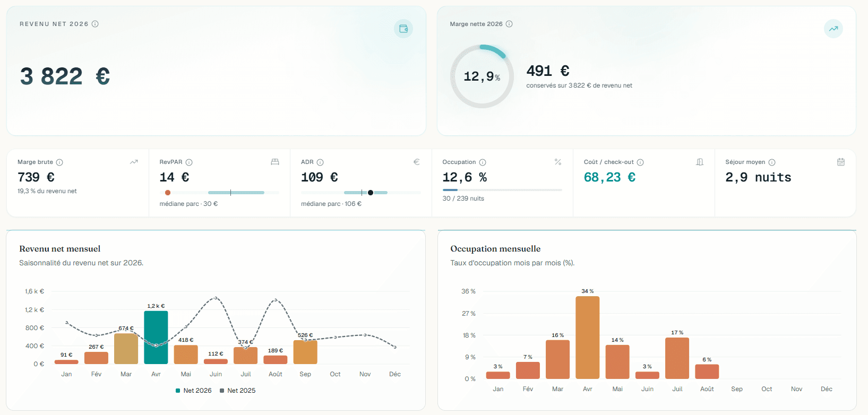868x415 pixels.
Task: Click the info icon beside Revenu Net 2026
Action: click(95, 24)
